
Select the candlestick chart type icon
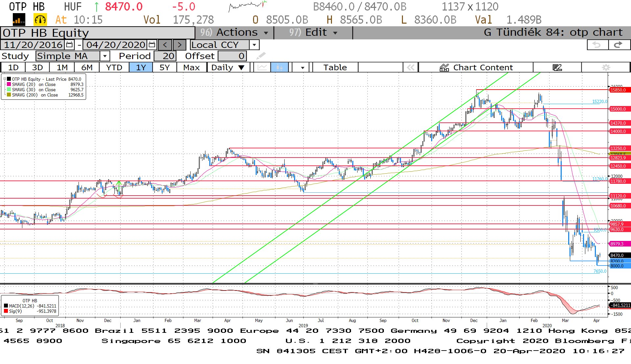279,67
